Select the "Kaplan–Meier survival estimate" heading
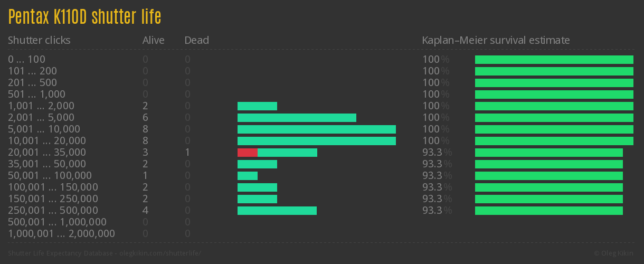644x264 pixels. (496, 40)
